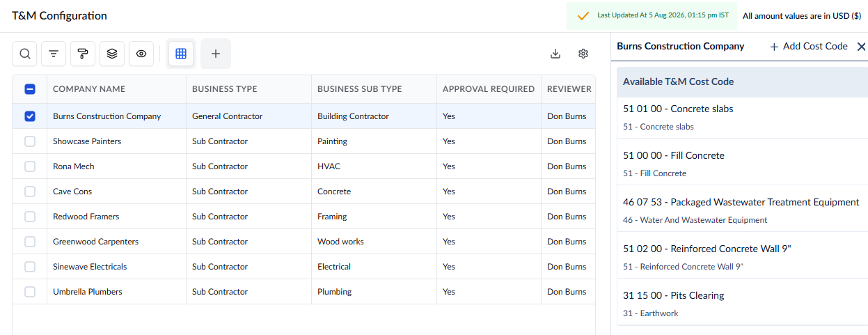Screen dimensions: 868x335
Task: Switch to the grid table view
Action: 181,54
